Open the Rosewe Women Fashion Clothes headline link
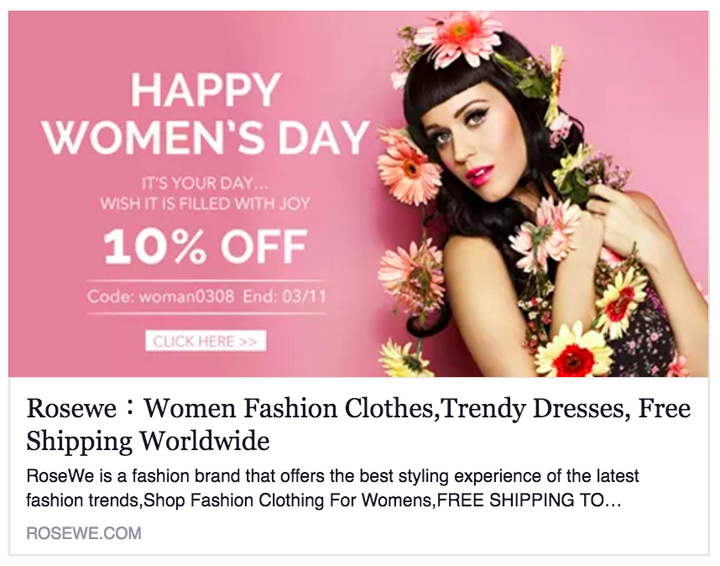The width and height of the screenshot is (720, 566). 358,424
